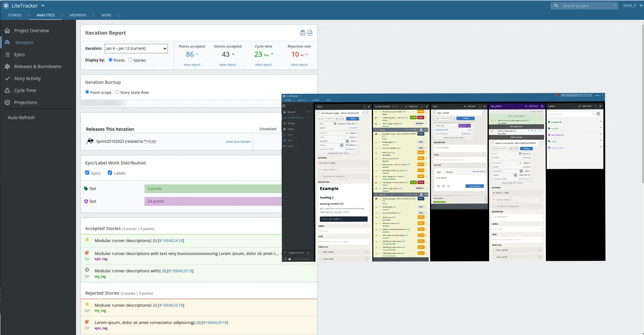Click the Story Activity sidebar item
Screen dimensions: 644x335
click(x=27, y=78)
